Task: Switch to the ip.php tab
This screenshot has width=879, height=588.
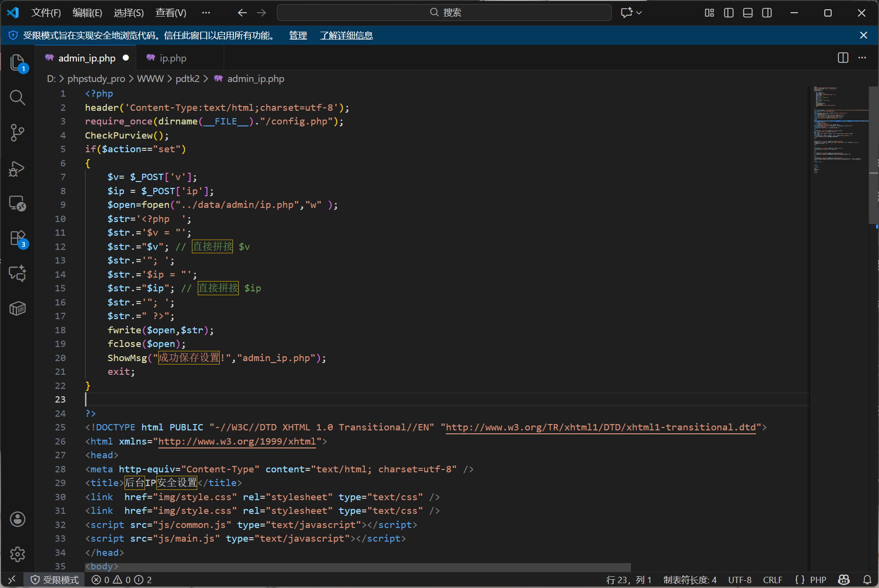Action: coord(173,58)
